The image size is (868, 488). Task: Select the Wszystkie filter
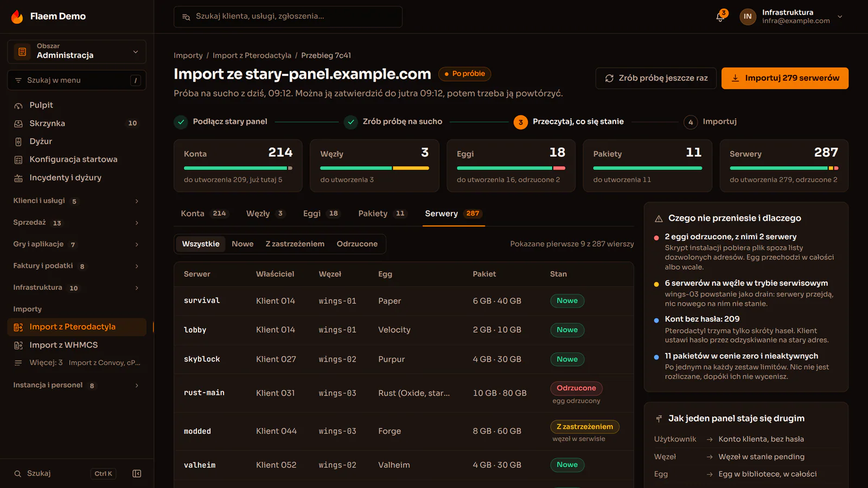coord(201,244)
